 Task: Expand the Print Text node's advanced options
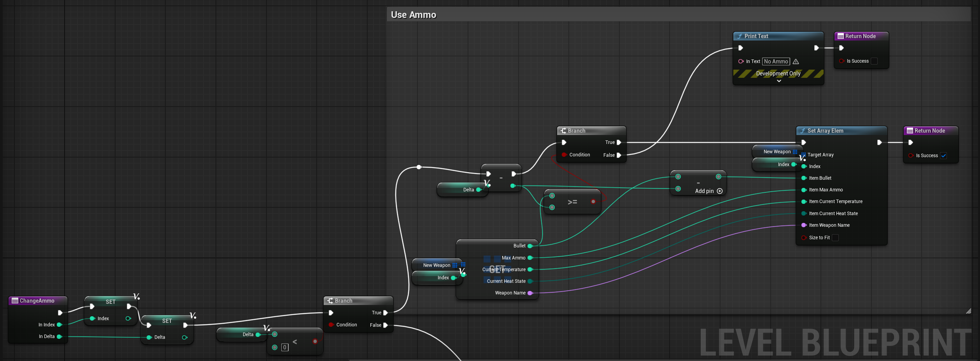[x=779, y=81]
